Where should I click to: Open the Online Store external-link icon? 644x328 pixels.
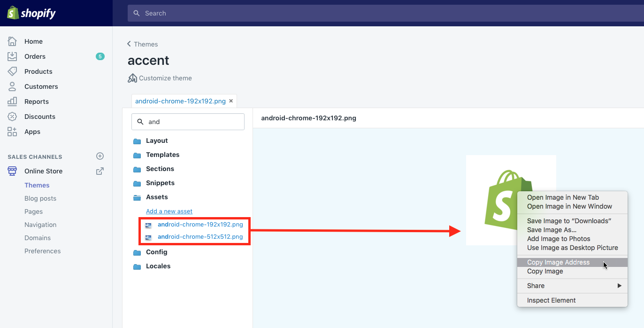coord(100,171)
